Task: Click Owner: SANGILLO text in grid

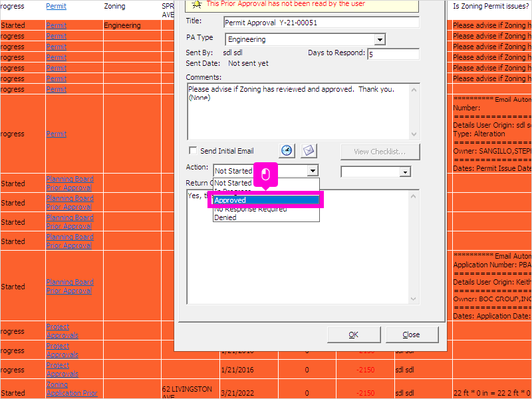Action: coord(492,151)
